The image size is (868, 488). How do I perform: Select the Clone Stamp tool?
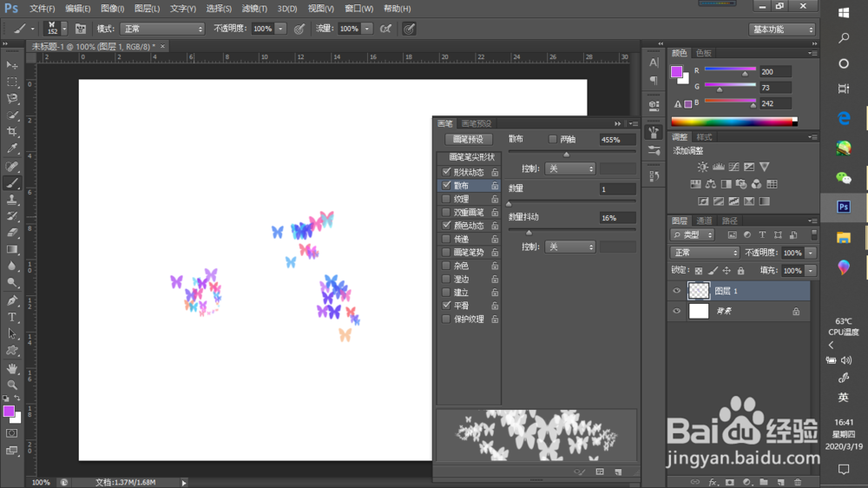coord(11,200)
